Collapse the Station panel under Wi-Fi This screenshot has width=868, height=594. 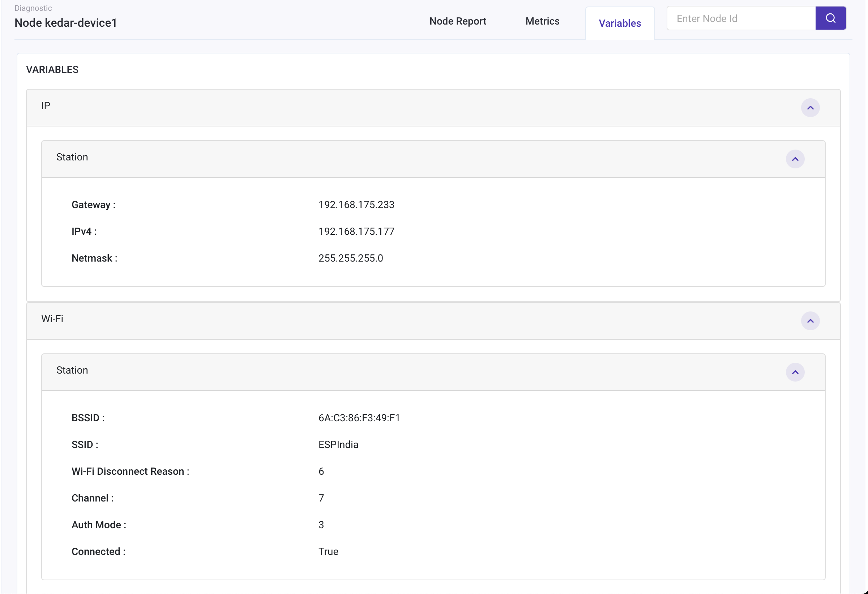coord(795,372)
